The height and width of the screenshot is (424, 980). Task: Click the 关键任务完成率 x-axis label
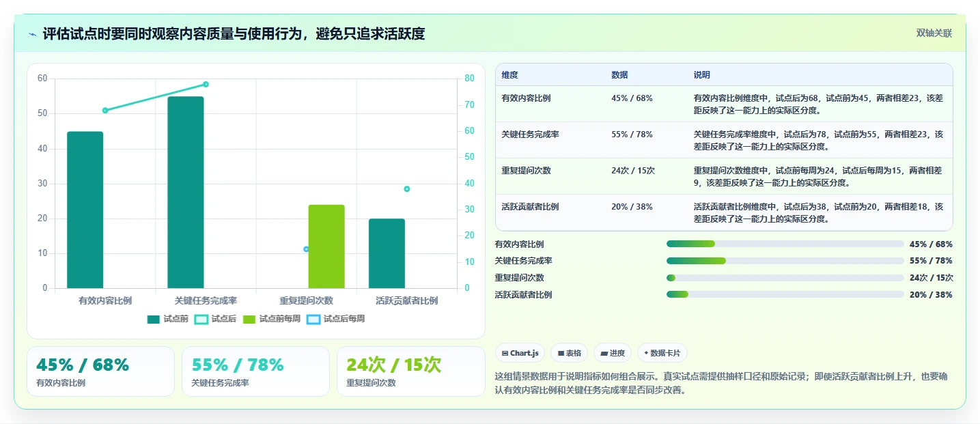206,300
